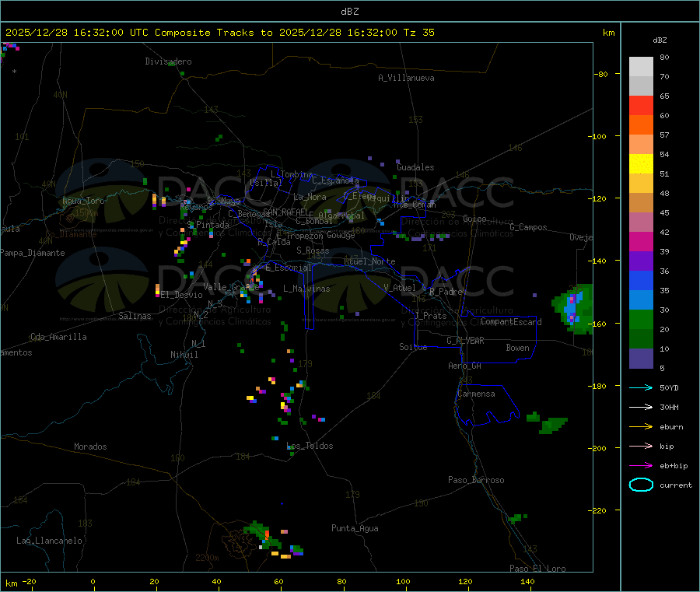The height and width of the screenshot is (592, 700).
Task: Click the red 60 dBZ color swatch
Action: (x=641, y=105)
